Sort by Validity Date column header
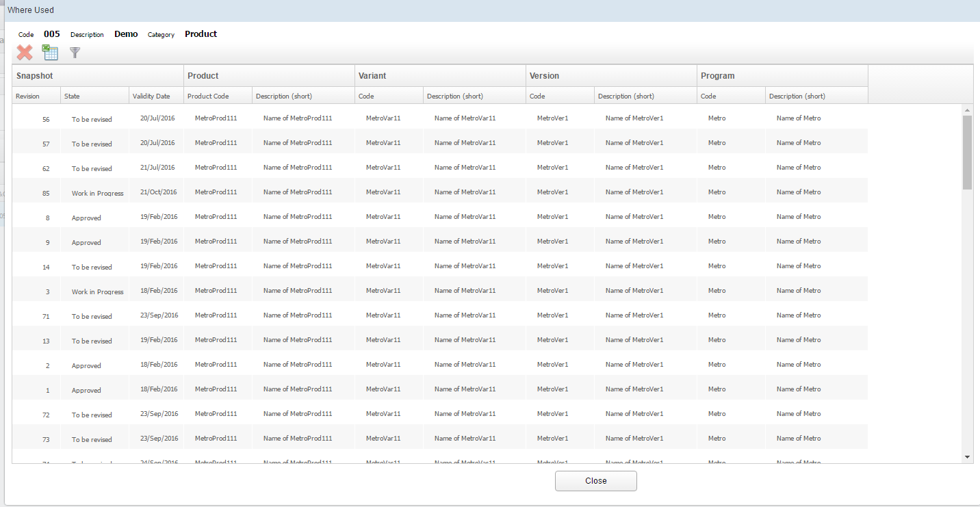The width and height of the screenshot is (980, 507). pos(151,96)
